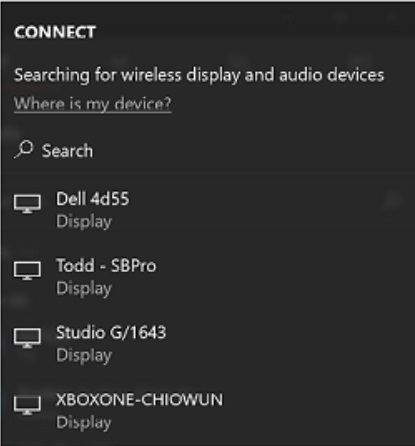415x446 pixels.
Task: Click the Studio G/1643 monitor icon
Action: 27,338
